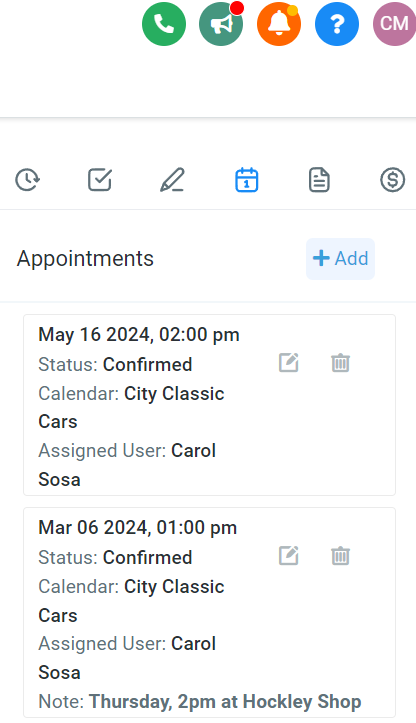This screenshot has width=416, height=723.
Task: Select the Hockley Shop appointment note
Action: pos(225,702)
